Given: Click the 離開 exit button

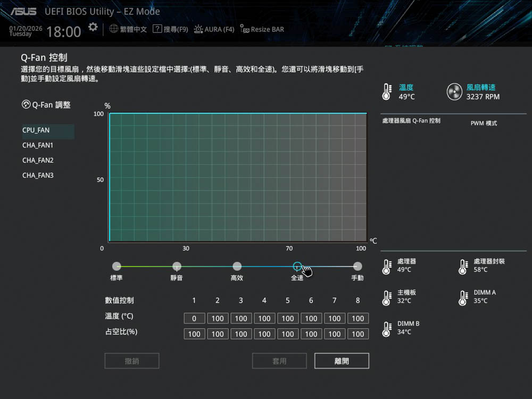Looking at the screenshot, I should (342, 361).
